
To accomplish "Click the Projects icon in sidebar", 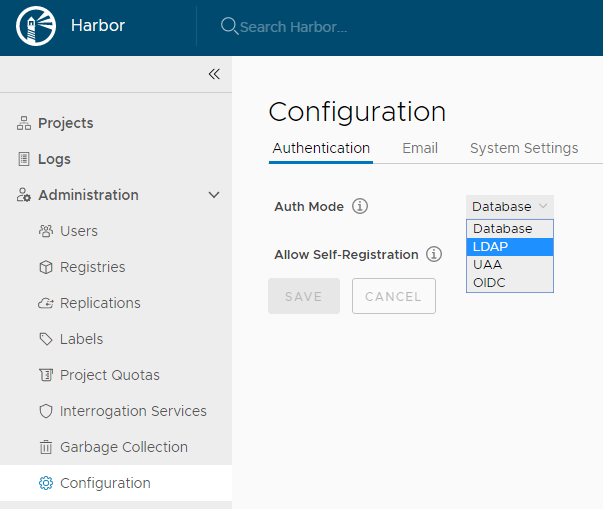I will pyautogui.click(x=24, y=123).
